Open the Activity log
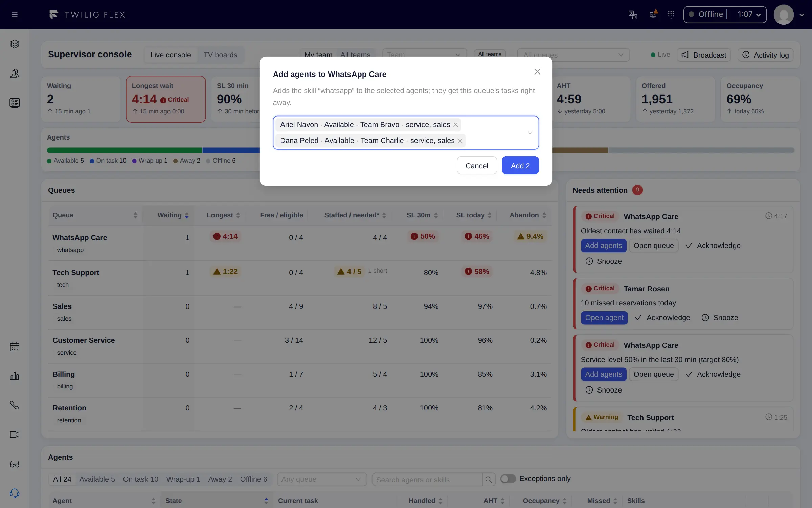812x508 pixels. click(766, 55)
